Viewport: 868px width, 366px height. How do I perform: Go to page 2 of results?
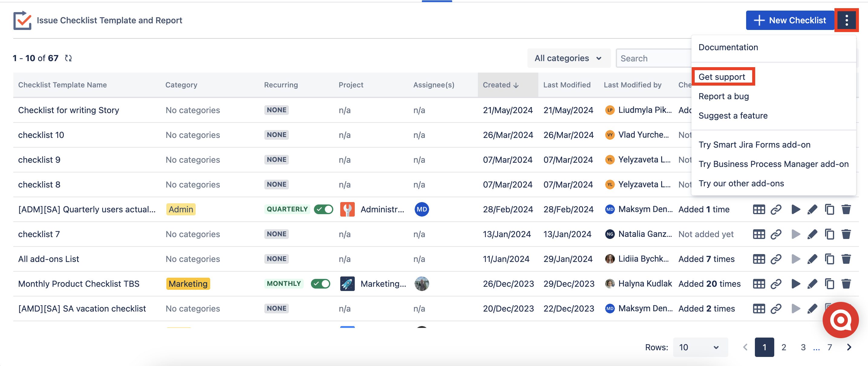pyautogui.click(x=784, y=347)
